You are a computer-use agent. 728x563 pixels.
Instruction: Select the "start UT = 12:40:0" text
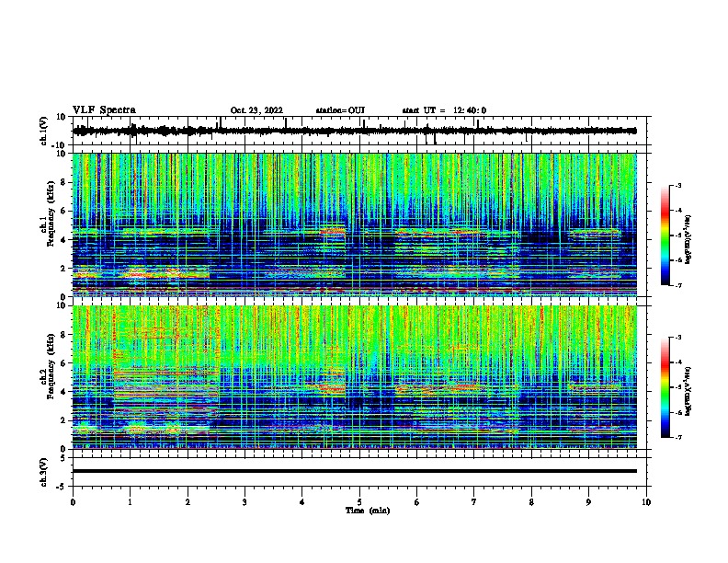(x=444, y=110)
